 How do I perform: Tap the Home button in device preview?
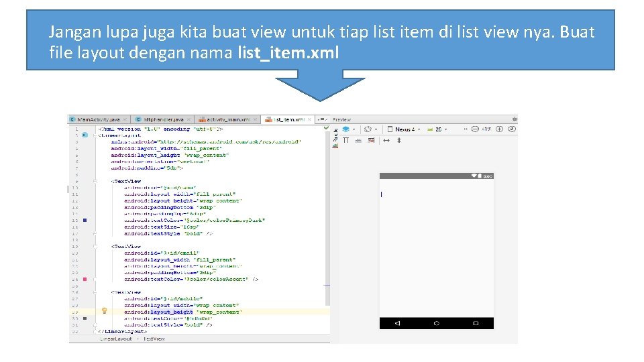click(x=436, y=323)
